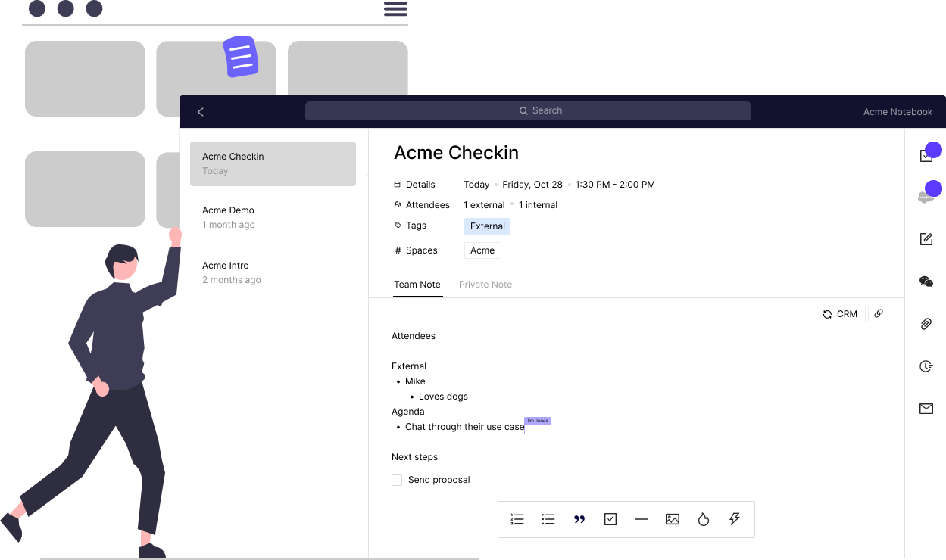Click 'Chat through their use case' line

coord(464,427)
